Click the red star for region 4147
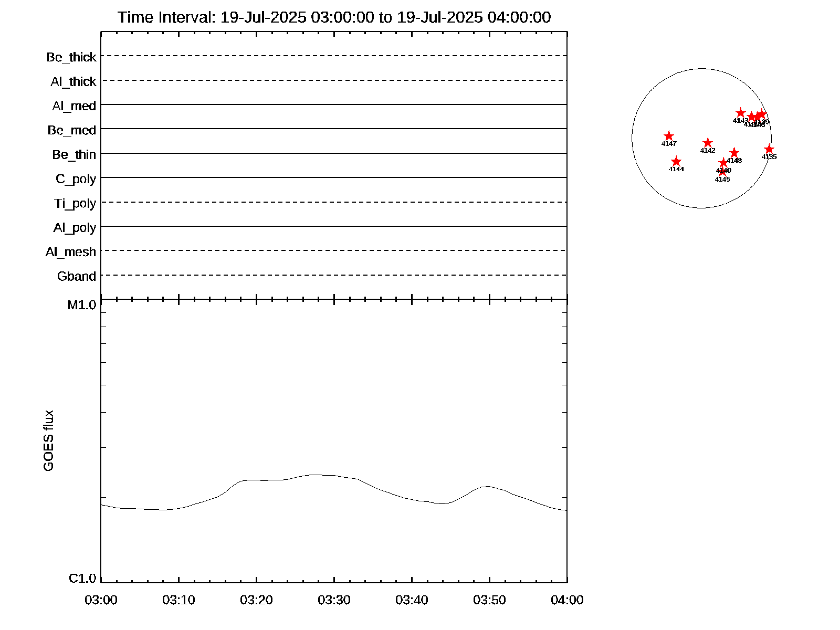The width and height of the screenshot is (840, 630). click(669, 136)
